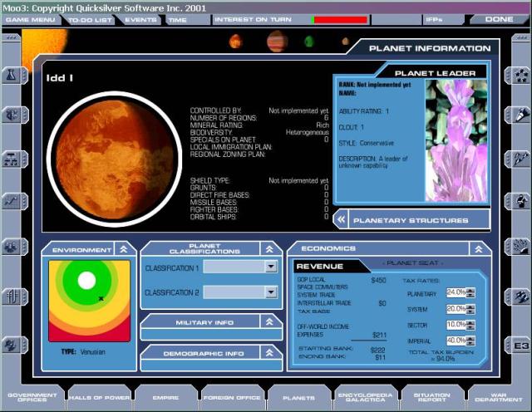Expand the Military Info panel chevron
The width and height of the screenshot is (532, 412).
point(269,321)
